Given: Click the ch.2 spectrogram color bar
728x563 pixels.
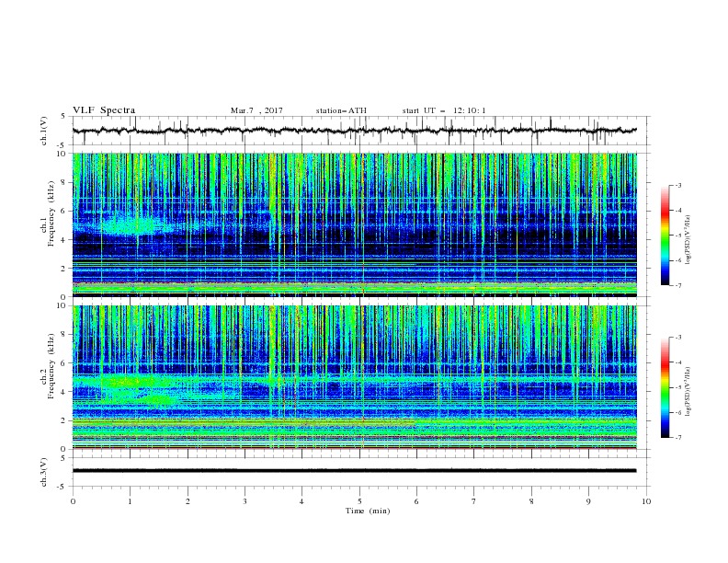Looking at the screenshot, I should coord(665,387).
